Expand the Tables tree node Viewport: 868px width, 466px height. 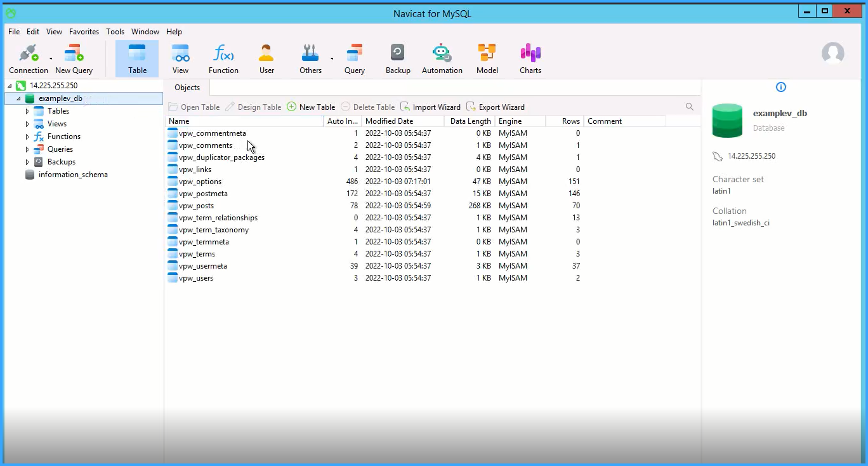27,111
